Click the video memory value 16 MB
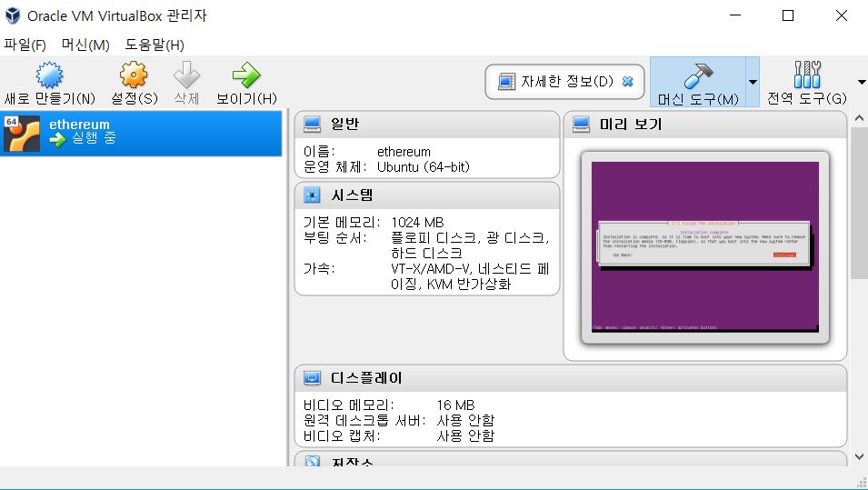The height and width of the screenshot is (490, 868). (x=455, y=405)
